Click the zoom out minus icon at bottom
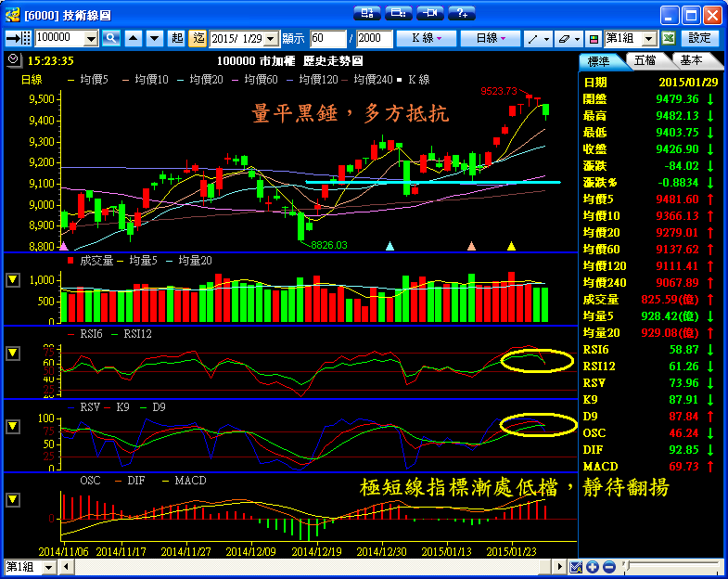Screen dimensions: 728x579 pyautogui.click(x=608, y=567)
